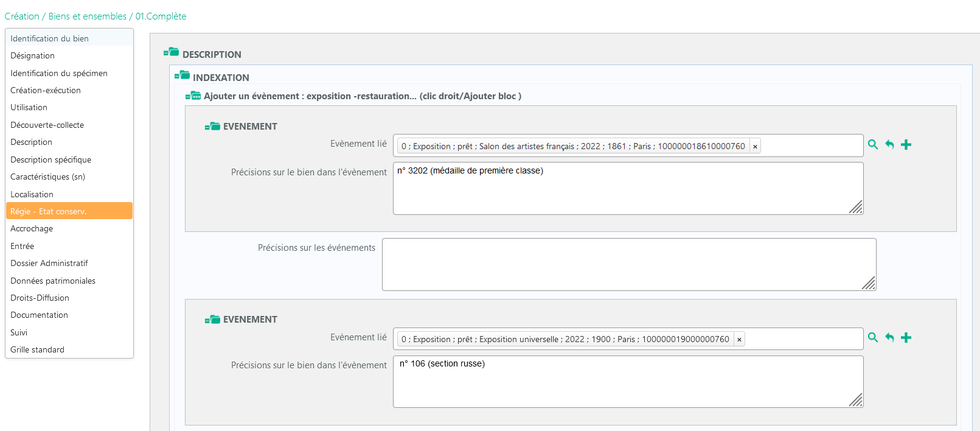Screen dimensions: 980x431
Task: Collapse the INDEXATION section folder
Action: (x=182, y=75)
